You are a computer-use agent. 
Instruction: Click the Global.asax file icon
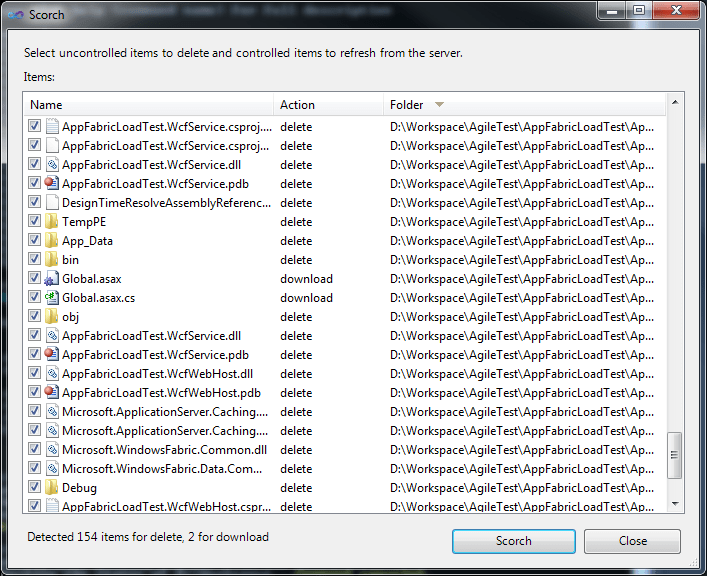point(52,279)
